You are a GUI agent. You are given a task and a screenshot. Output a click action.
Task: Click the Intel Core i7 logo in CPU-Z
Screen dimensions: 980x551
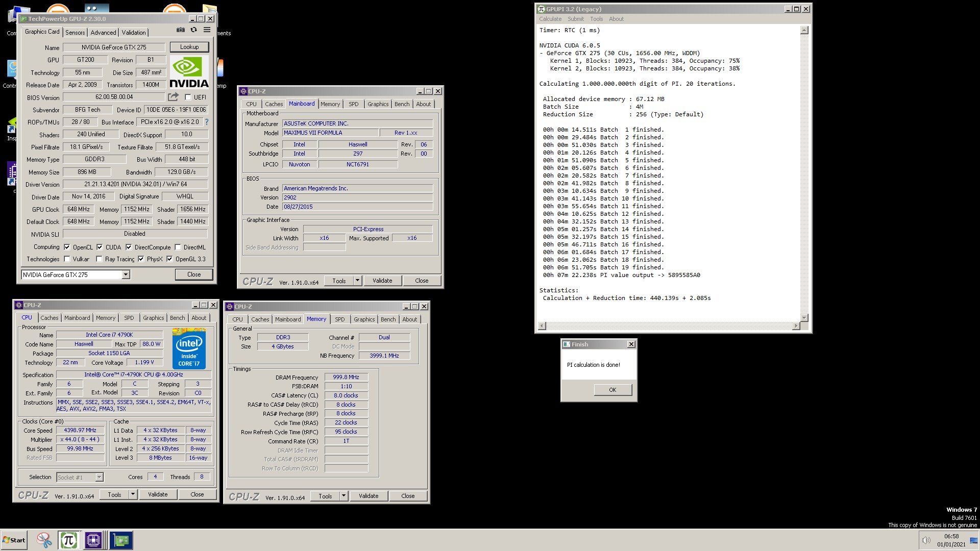click(189, 349)
